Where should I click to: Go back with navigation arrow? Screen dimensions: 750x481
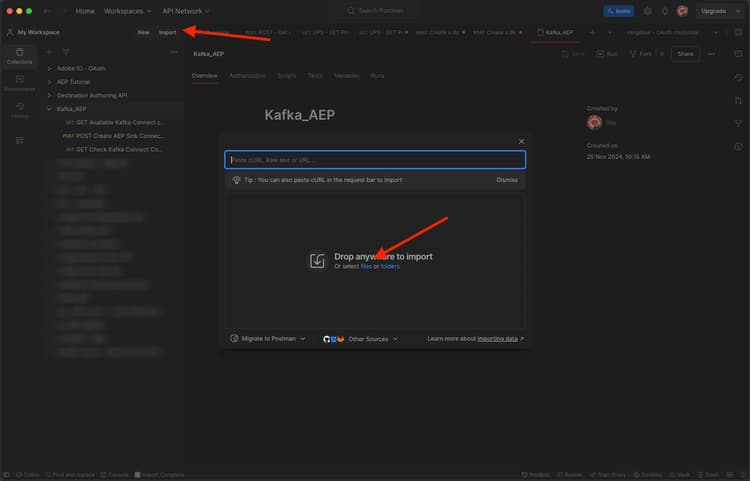pos(47,11)
